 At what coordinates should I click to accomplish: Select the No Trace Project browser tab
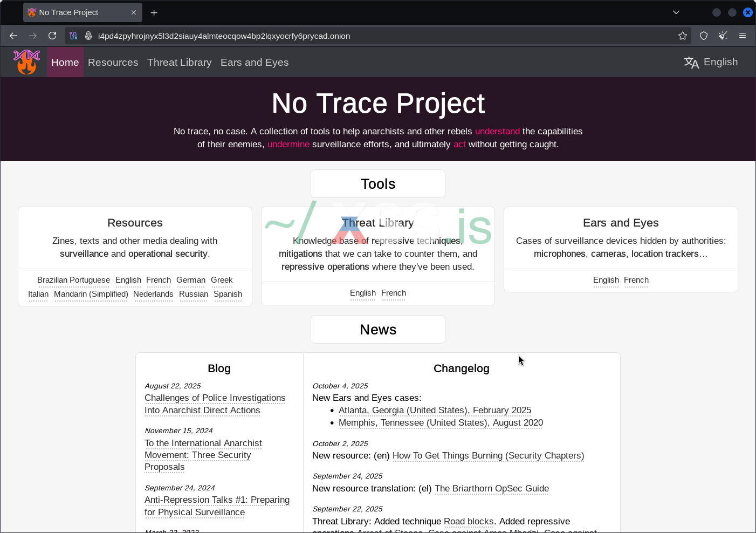tap(83, 12)
